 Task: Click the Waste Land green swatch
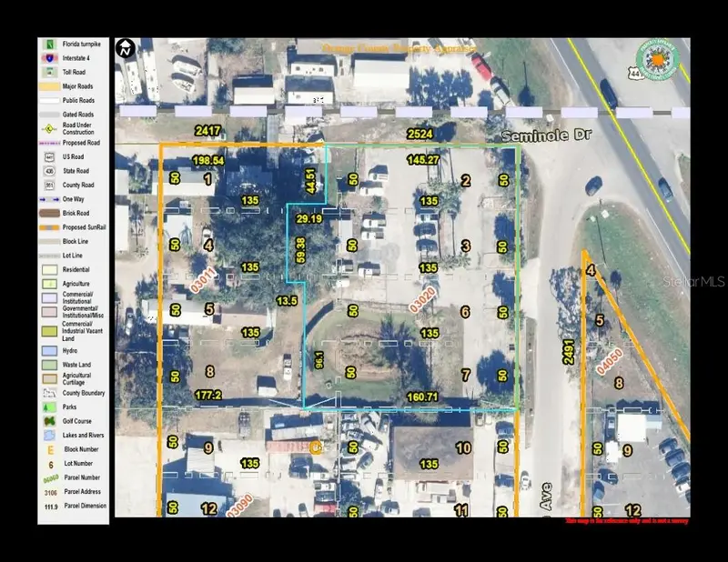[x=50, y=365]
